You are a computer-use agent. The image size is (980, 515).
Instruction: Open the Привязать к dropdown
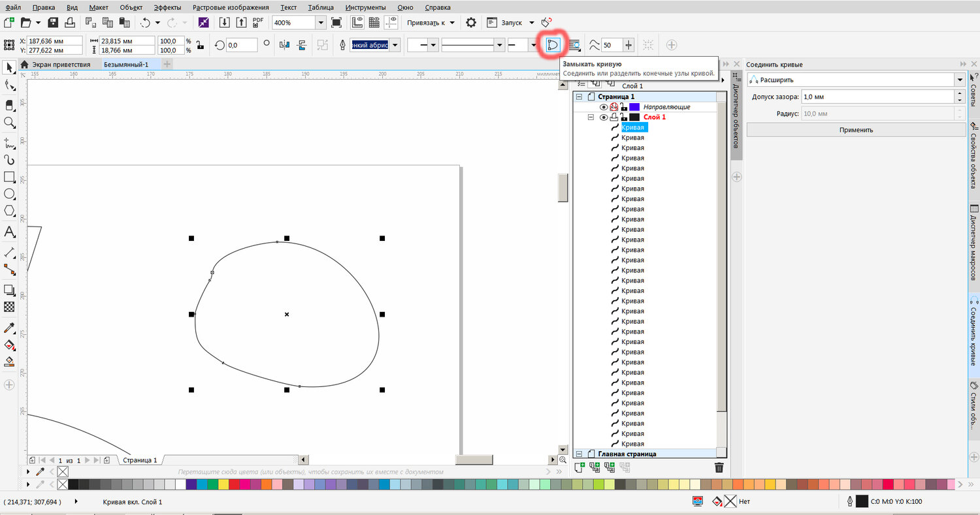[452, 22]
